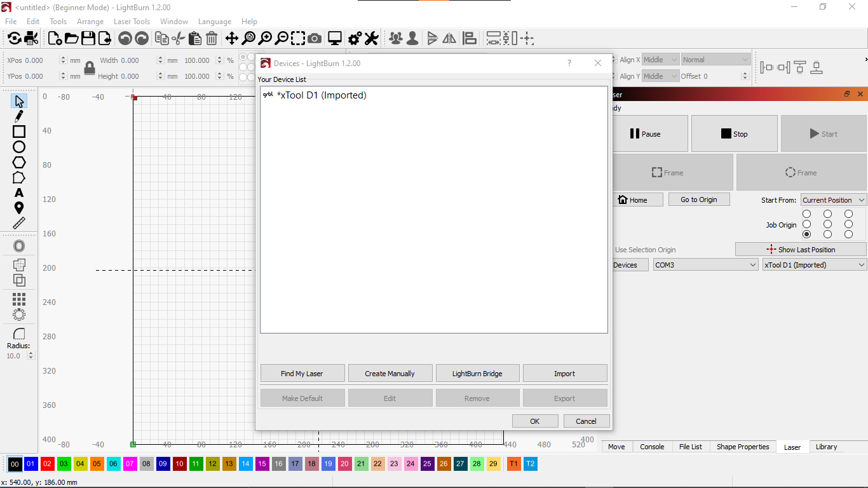Screen dimensions: 868x488
Task: Select bottom-center Job Origin radio button
Action: [827, 234]
